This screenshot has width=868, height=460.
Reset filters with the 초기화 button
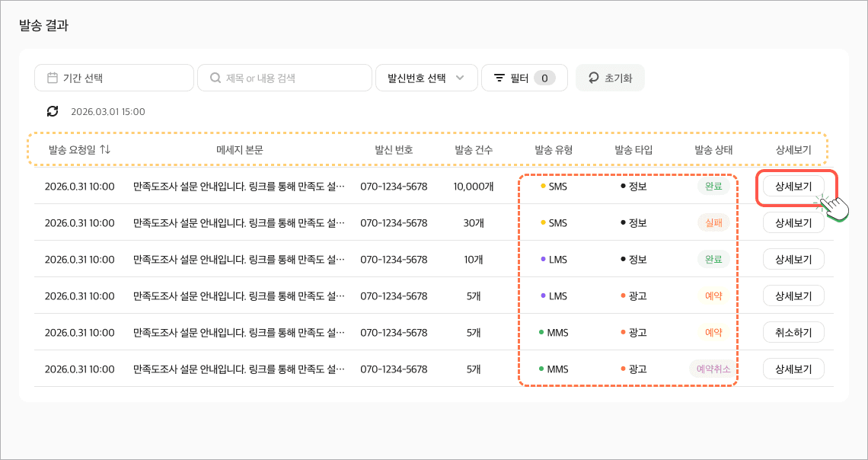click(x=610, y=78)
